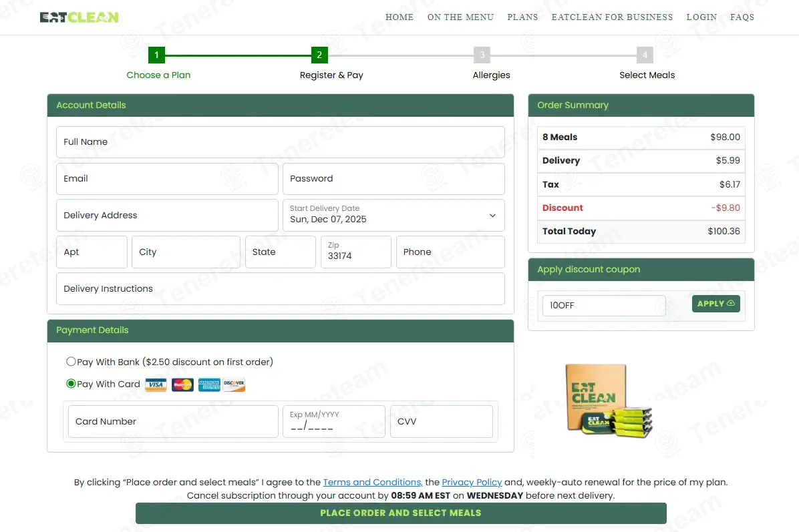
Task: Focus the Password field
Action: tap(393, 179)
